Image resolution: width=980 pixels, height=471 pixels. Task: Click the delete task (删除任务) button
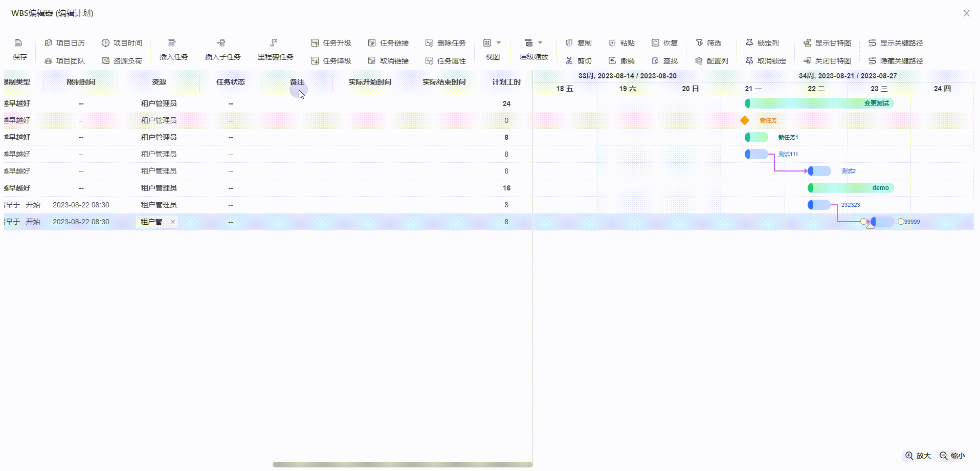(446, 43)
